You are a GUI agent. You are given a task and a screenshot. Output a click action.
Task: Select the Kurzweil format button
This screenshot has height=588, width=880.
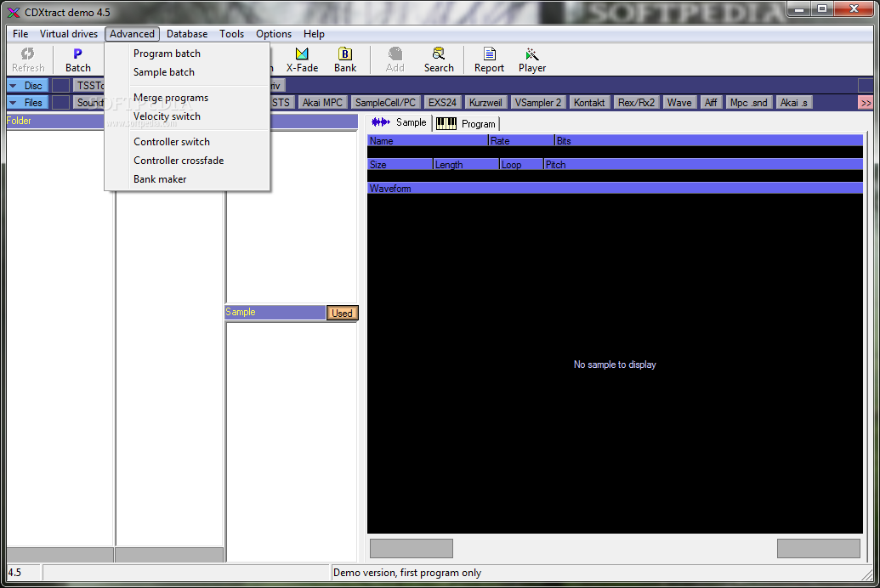tap(485, 103)
